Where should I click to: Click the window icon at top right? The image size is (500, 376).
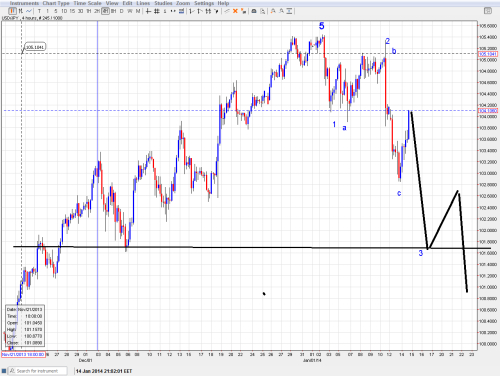tap(488, 11)
